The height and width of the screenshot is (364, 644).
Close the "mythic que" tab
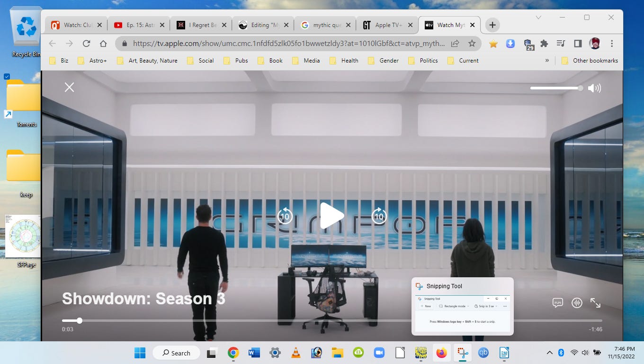point(348,25)
